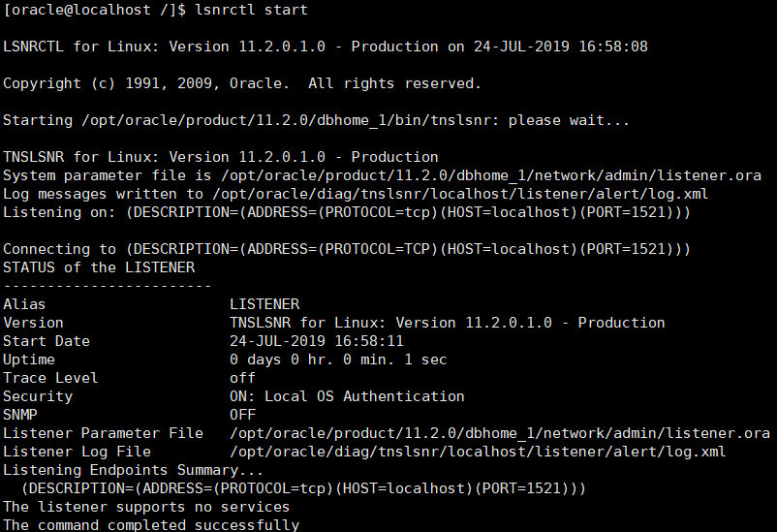This screenshot has height=532, width=777.
Task: Click the 'Starting ... tnslsnr: please wait' line
Action: [x=317, y=120]
